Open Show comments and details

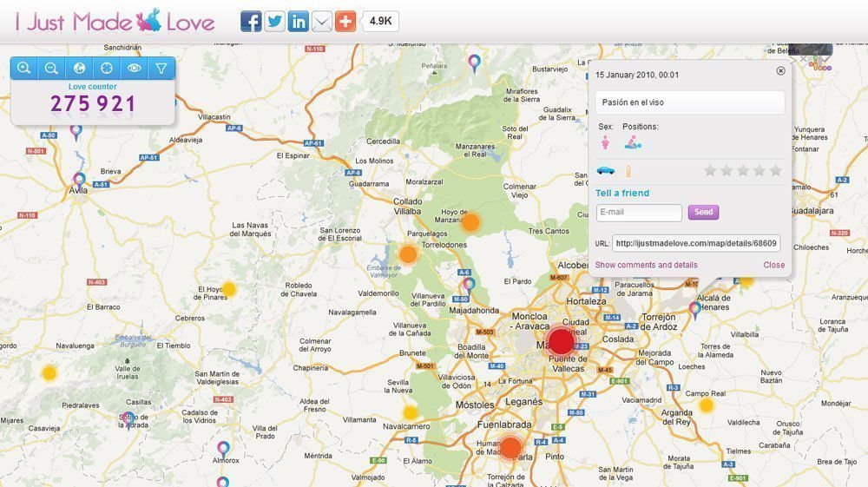coord(646,265)
